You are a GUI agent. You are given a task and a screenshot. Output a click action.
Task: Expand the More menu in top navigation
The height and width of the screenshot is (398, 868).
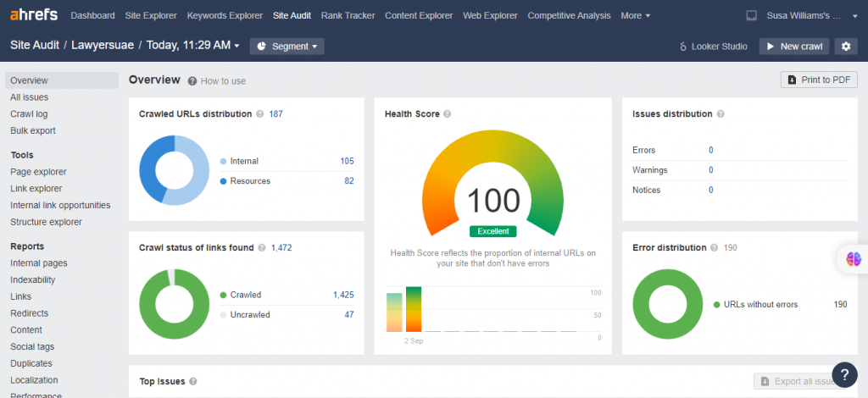636,15
